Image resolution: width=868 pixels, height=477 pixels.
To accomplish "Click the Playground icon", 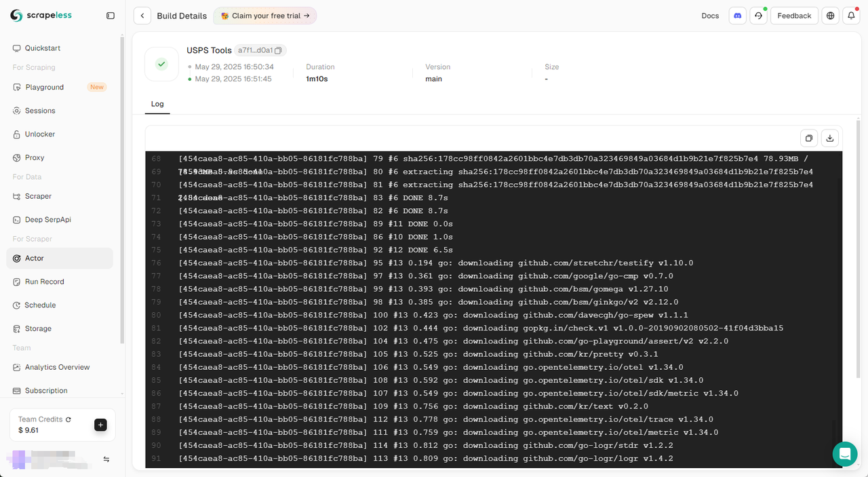I will tap(17, 87).
